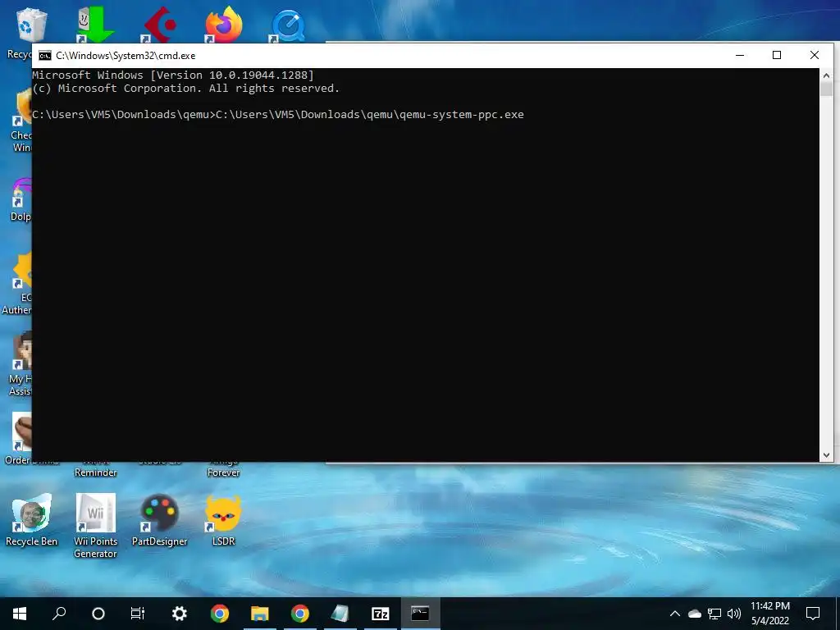Close the cmd.exe window

coord(815,55)
